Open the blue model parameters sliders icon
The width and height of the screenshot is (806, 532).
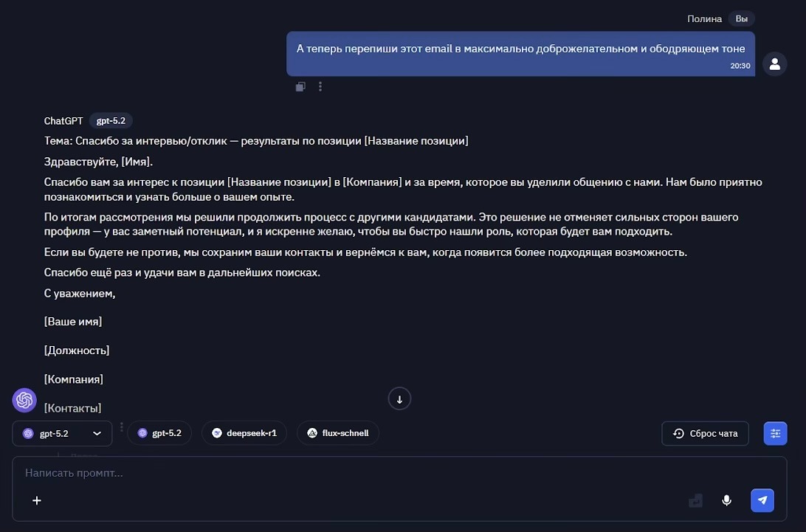(x=775, y=433)
